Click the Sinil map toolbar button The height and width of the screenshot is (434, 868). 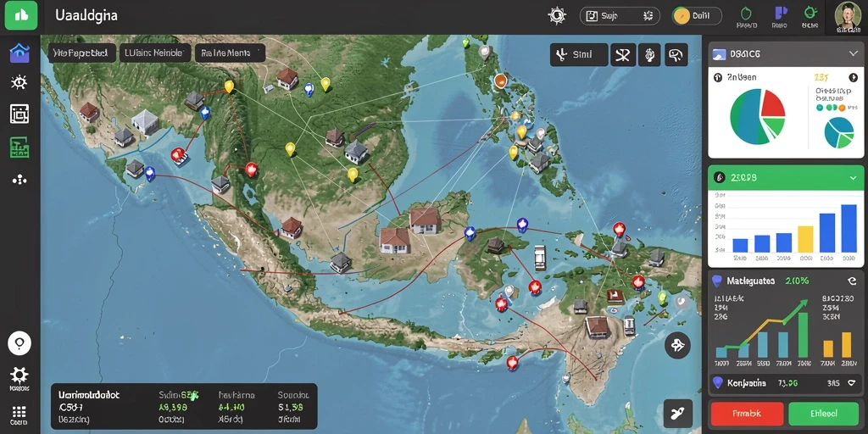coord(579,55)
